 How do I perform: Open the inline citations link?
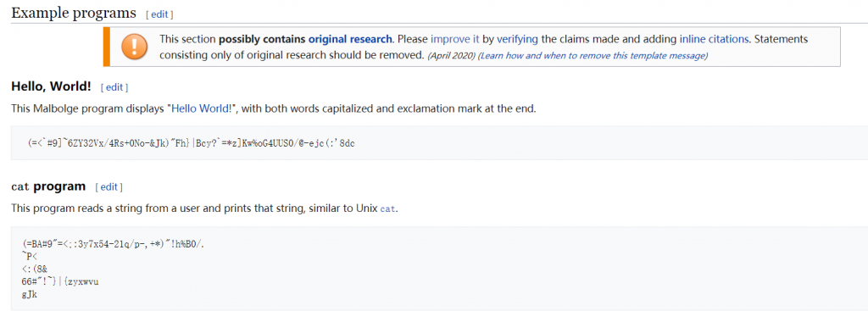pos(714,39)
